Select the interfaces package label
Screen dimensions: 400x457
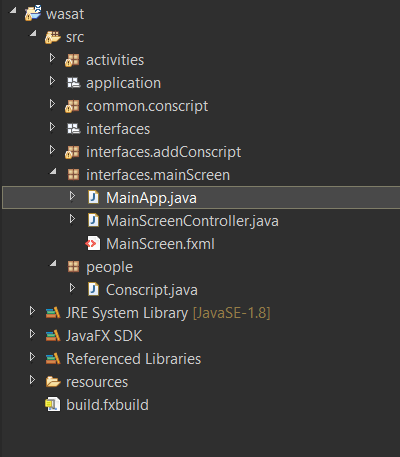coord(118,129)
